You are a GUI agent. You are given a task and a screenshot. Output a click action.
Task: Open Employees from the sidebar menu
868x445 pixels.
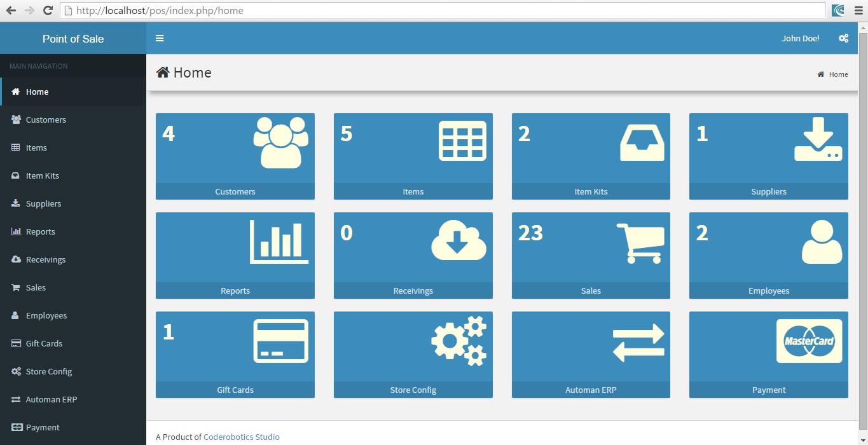click(x=46, y=315)
